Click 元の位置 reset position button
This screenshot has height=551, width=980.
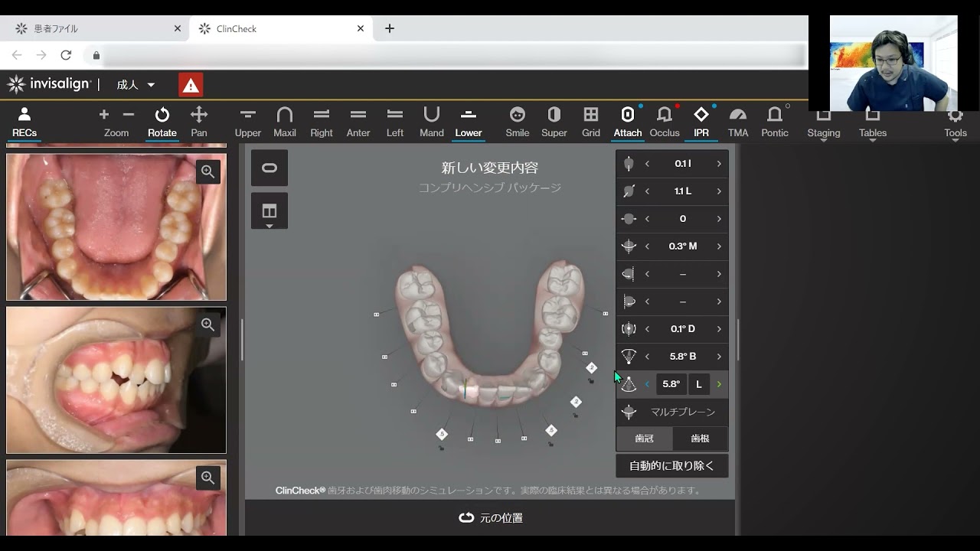pyautogui.click(x=490, y=518)
